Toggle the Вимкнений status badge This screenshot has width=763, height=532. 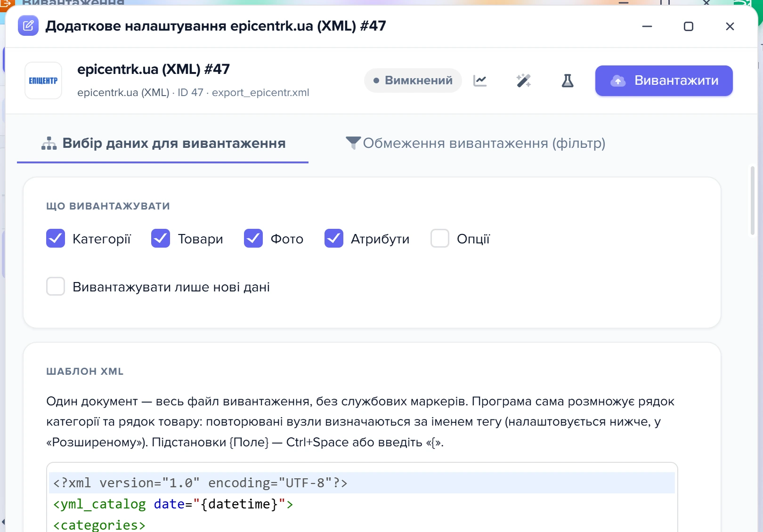(x=413, y=81)
